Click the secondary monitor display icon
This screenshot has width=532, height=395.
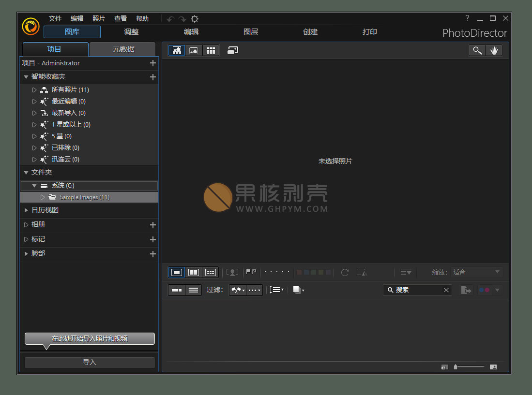233,50
